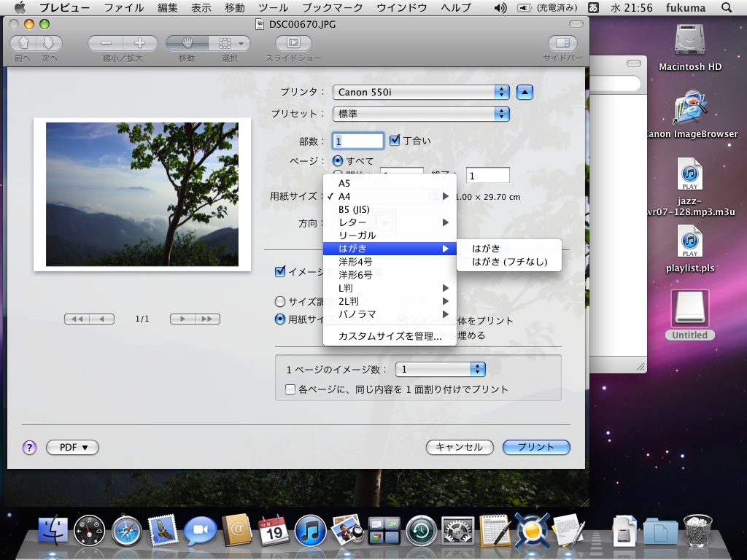The image size is (747, 560).
Task: Click the zoom out minus button
Action: coord(106,43)
